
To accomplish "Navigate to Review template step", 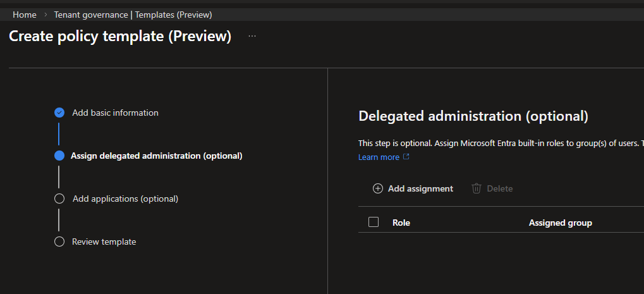I will point(104,242).
